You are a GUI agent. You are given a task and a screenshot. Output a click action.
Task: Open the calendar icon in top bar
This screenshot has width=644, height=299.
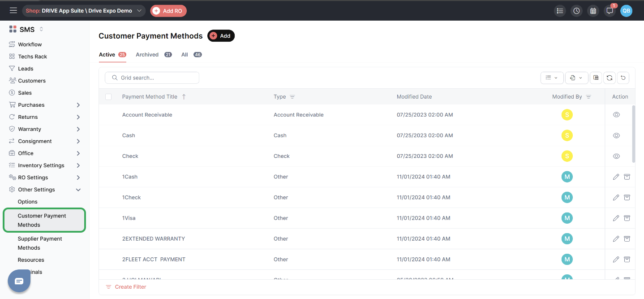pyautogui.click(x=593, y=11)
